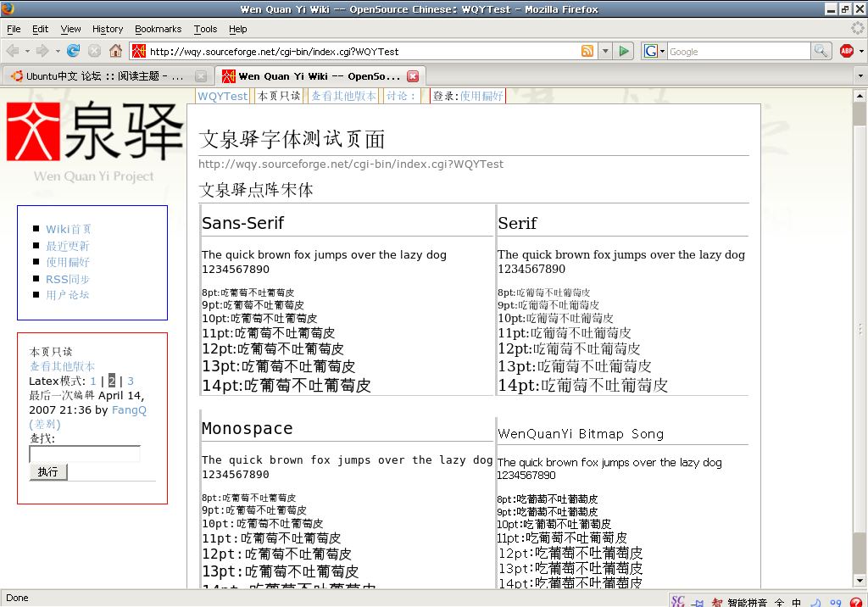This screenshot has width=868, height=607.
Task: Click the 文泉驿 Wen Quan Yi Project logo
Action: tap(94, 142)
